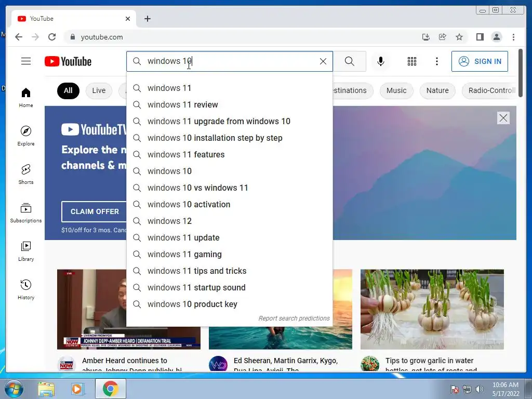Open Explore in the sidebar

pos(26,136)
